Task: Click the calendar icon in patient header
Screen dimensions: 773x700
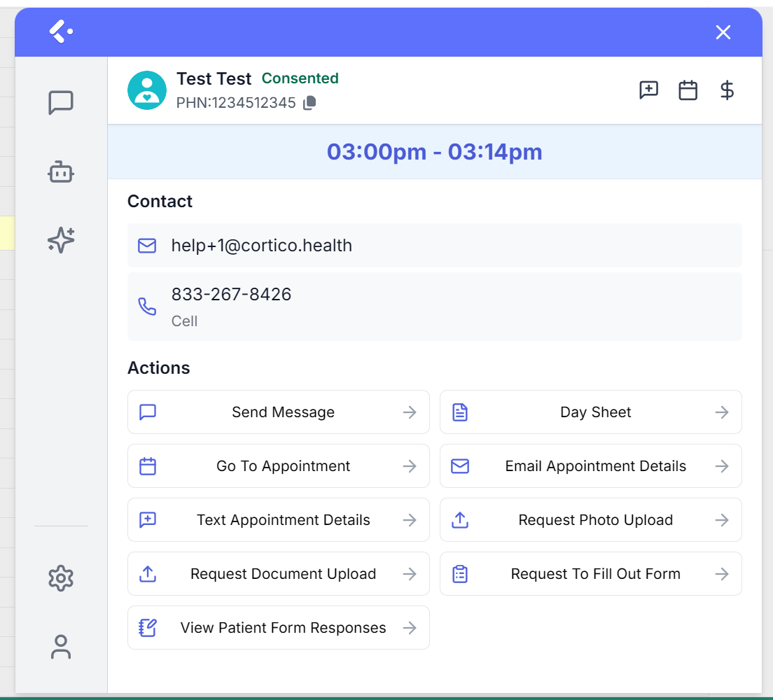Action: click(688, 90)
